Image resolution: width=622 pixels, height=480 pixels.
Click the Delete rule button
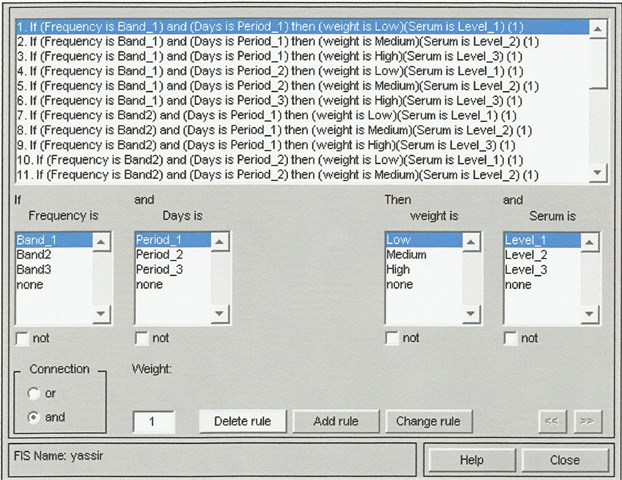tap(242, 421)
